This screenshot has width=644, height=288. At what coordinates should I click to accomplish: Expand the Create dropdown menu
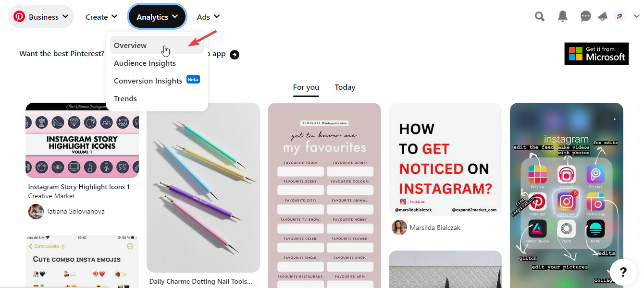(x=101, y=17)
